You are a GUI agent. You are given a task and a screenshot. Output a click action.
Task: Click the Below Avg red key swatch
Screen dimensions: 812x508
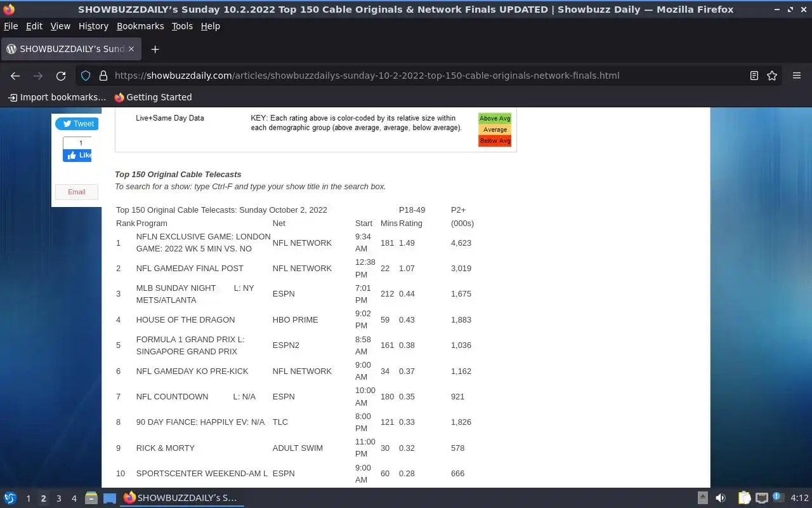(495, 141)
